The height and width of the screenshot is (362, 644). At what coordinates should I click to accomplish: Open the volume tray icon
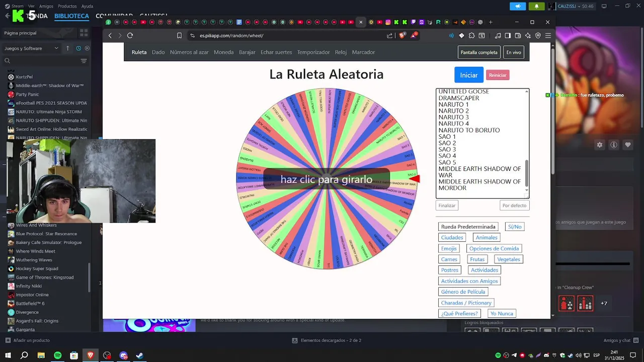579,355
